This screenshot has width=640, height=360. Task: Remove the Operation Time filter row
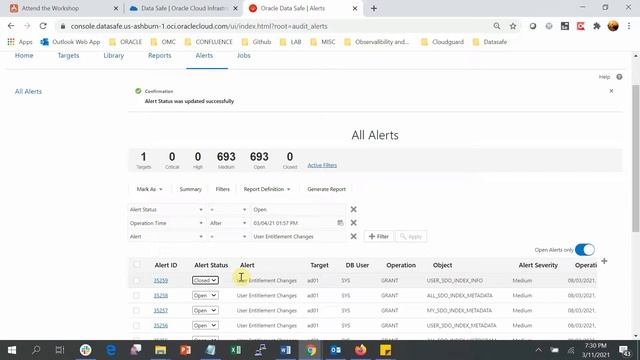[353, 223]
